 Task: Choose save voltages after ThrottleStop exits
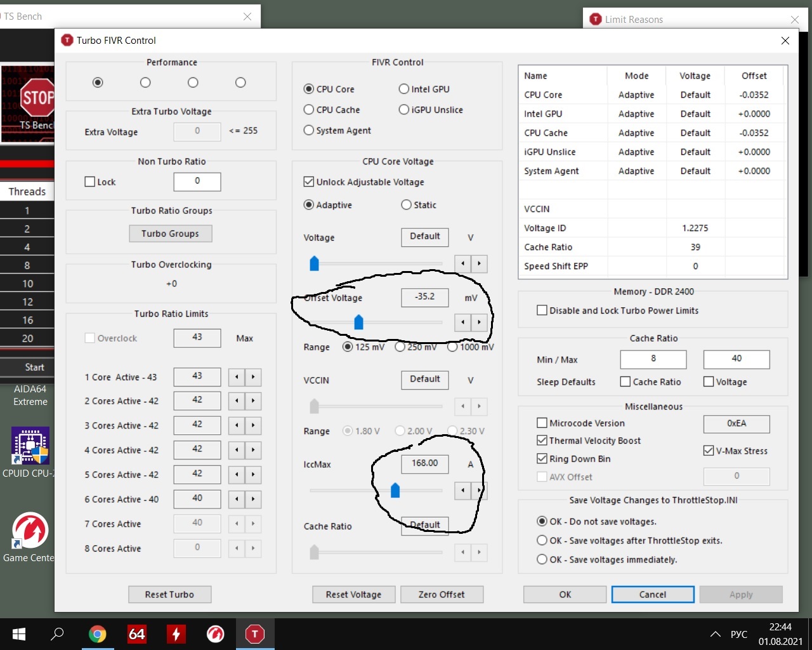pos(629,541)
